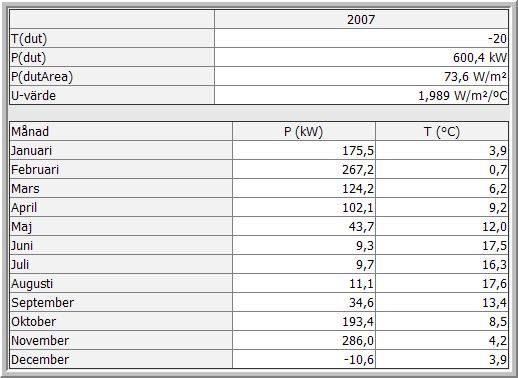Select the Maj month cell
The image size is (518, 378).
(121, 226)
